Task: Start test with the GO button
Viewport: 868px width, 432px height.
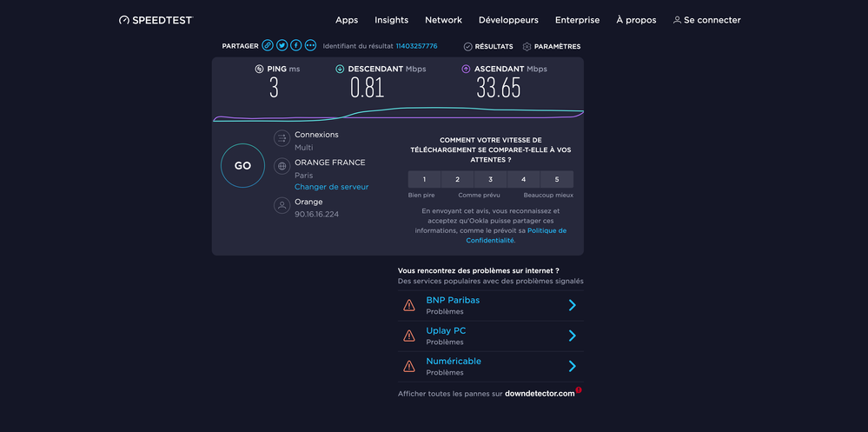Action: click(242, 166)
